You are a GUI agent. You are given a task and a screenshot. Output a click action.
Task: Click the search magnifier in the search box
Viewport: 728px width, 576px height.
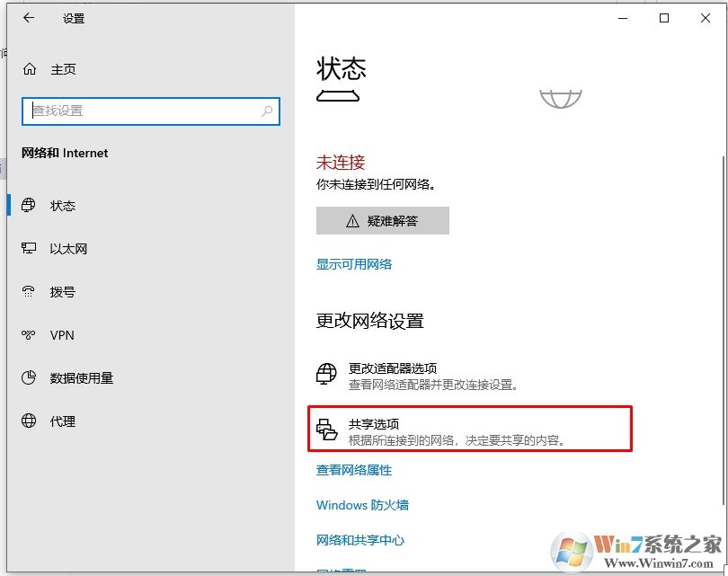267,111
